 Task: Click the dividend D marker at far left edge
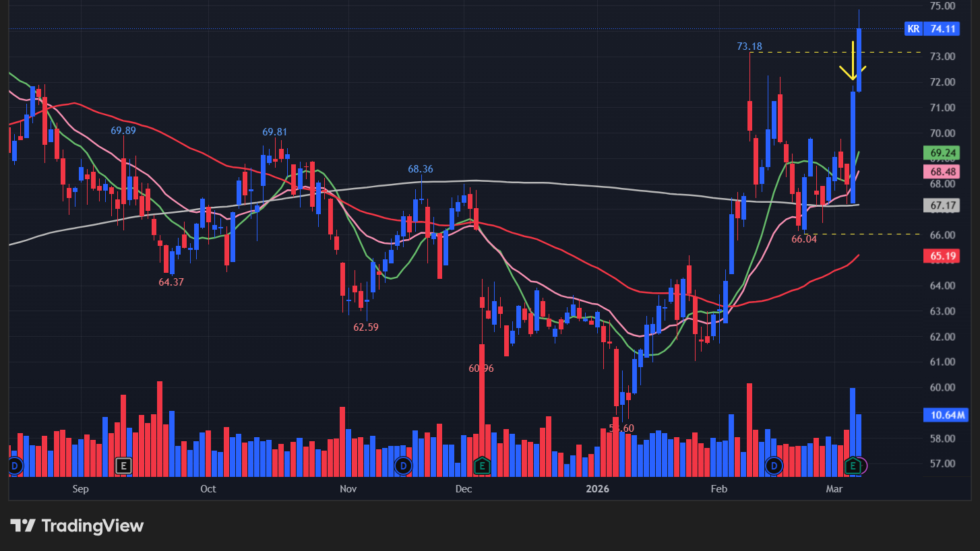(x=15, y=465)
